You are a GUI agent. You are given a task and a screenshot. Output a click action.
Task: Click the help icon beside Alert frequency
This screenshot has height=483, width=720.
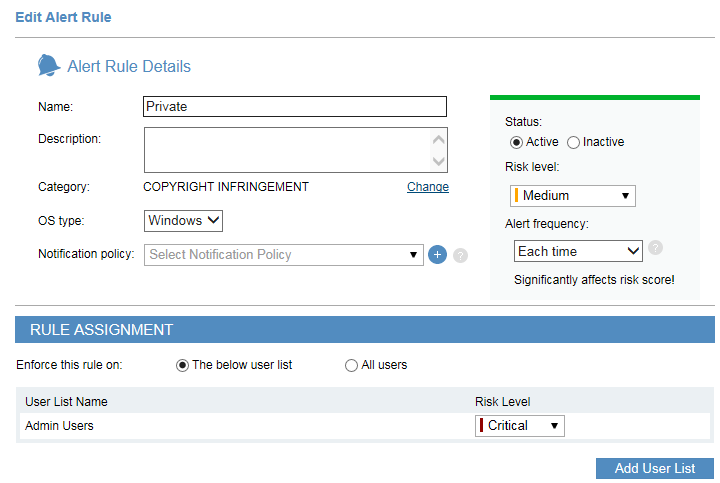coord(655,248)
